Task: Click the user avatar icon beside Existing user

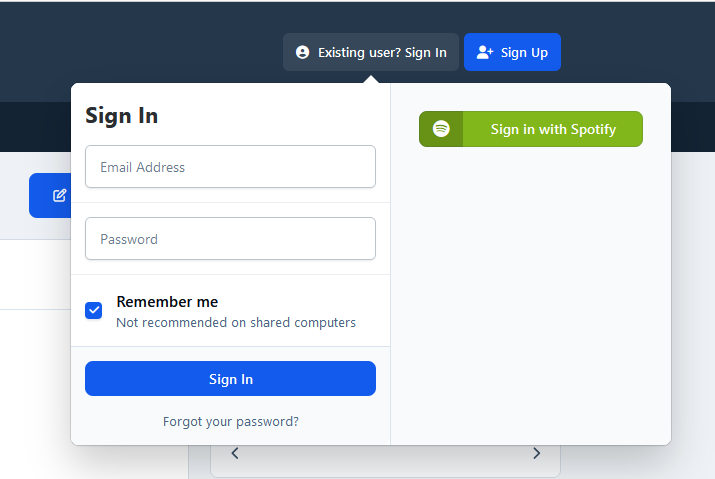Action: point(303,52)
